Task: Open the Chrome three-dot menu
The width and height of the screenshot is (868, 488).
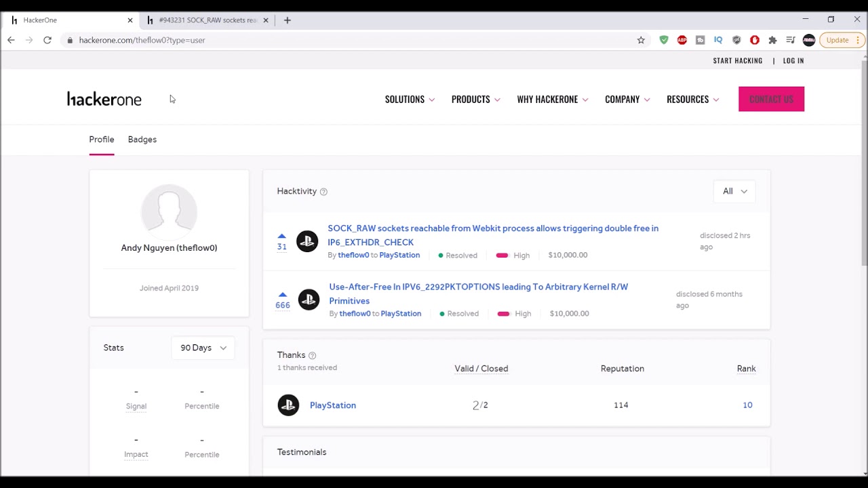Action: point(858,40)
